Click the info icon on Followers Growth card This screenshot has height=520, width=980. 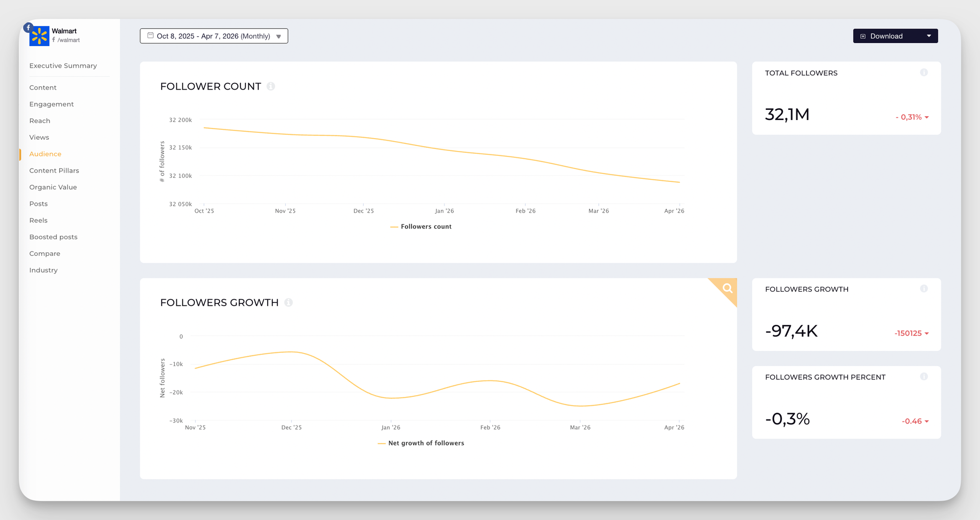tap(924, 289)
